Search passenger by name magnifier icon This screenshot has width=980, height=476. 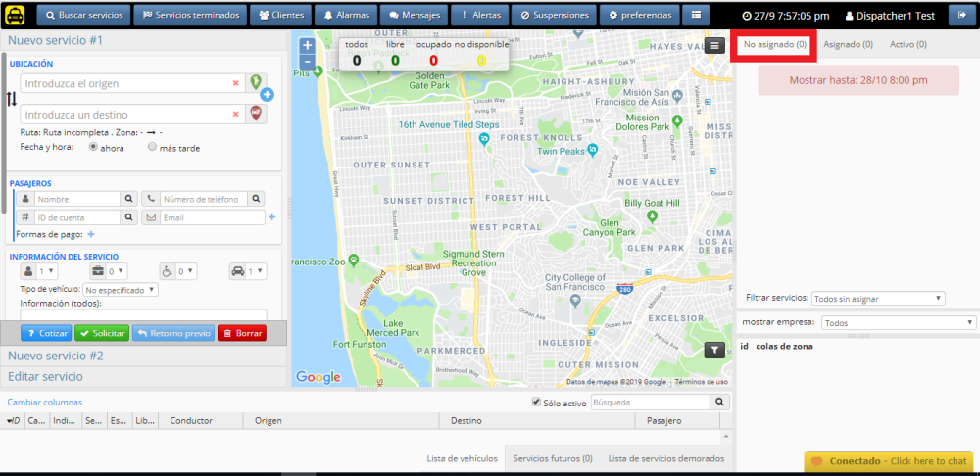(128, 199)
